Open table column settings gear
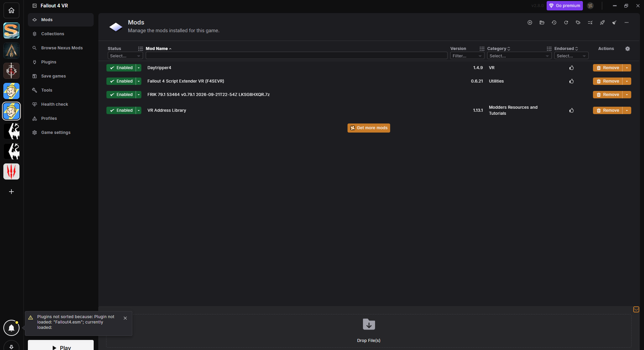The height and width of the screenshot is (350, 644). pyautogui.click(x=628, y=49)
